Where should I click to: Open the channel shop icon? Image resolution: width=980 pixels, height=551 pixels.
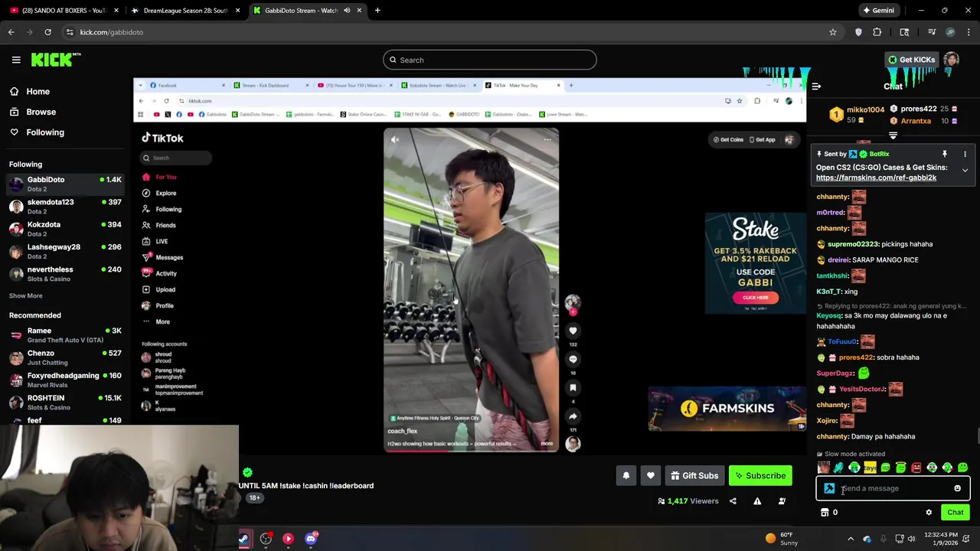coord(825,513)
